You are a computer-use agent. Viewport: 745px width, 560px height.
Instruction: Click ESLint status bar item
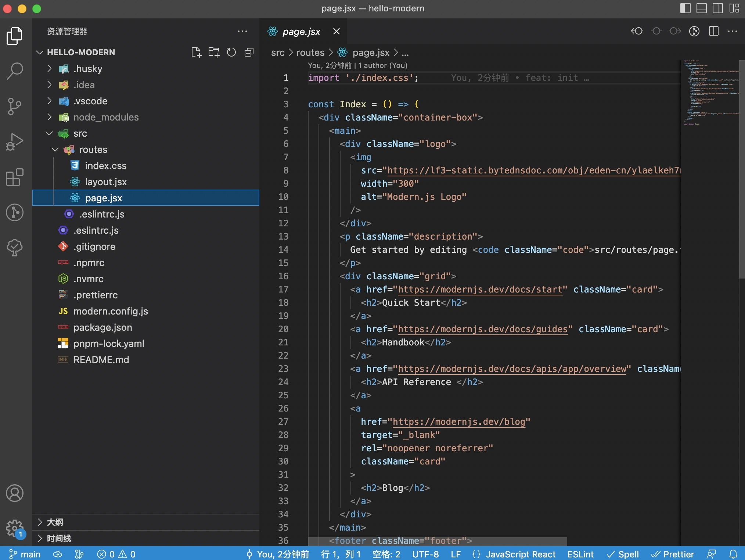pos(580,554)
